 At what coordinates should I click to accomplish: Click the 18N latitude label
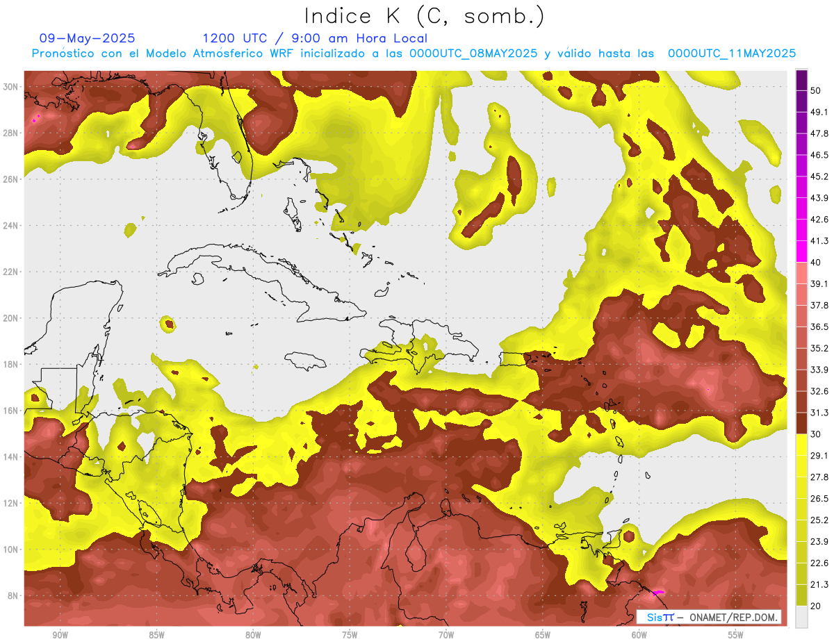12,364
